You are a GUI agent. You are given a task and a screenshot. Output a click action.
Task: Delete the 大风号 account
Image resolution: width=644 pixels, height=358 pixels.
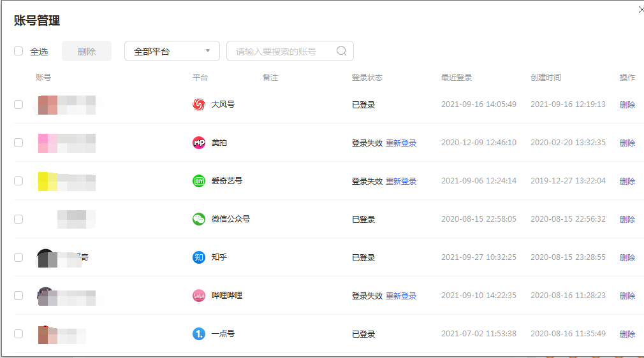(x=627, y=104)
